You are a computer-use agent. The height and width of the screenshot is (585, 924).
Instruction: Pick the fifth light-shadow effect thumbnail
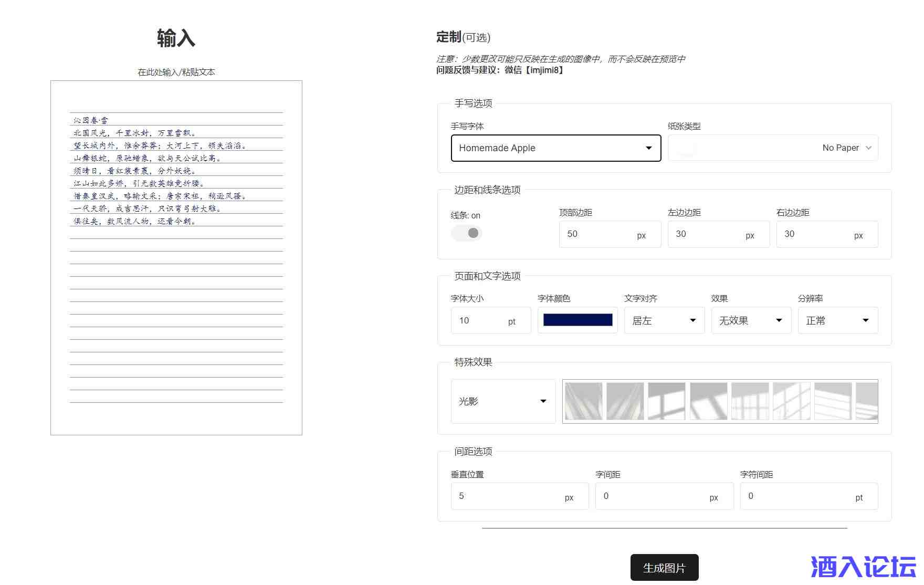(750, 401)
